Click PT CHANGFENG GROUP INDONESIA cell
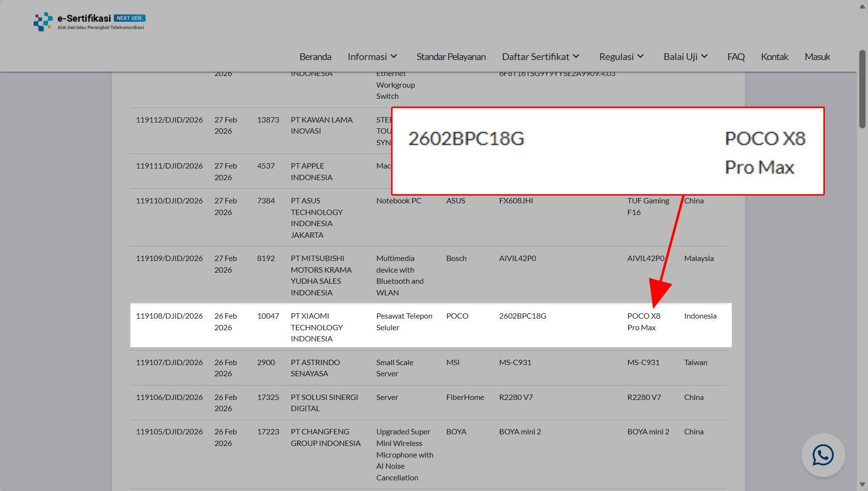This screenshot has height=491, width=868. pos(326,437)
